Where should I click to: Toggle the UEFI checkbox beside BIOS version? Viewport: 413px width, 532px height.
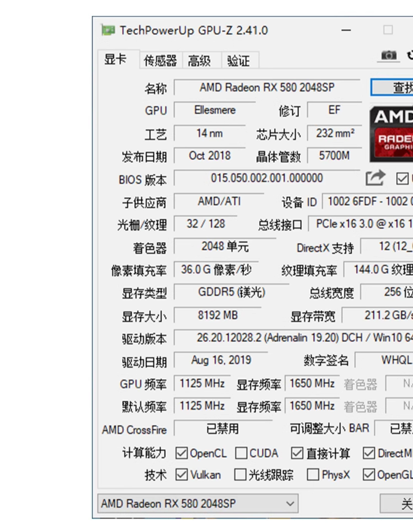click(402, 179)
